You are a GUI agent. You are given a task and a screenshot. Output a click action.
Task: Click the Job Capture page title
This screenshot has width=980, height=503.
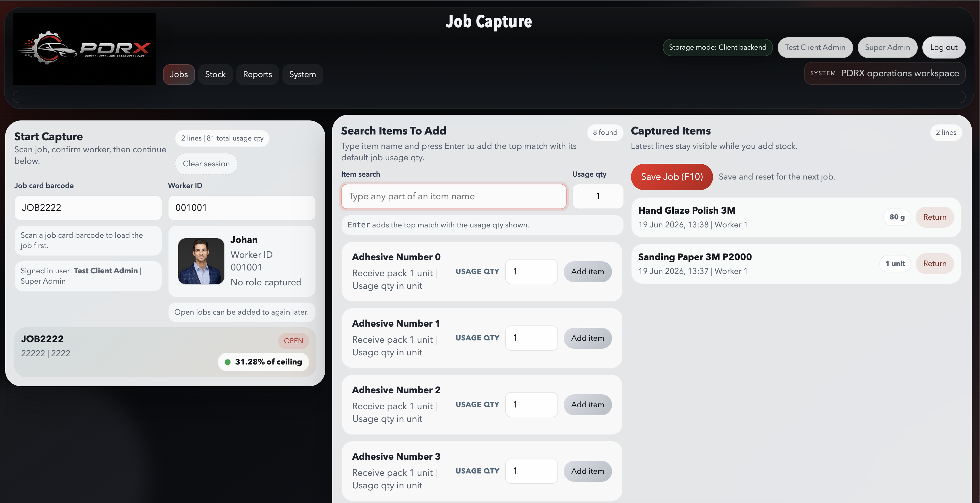[489, 22]
